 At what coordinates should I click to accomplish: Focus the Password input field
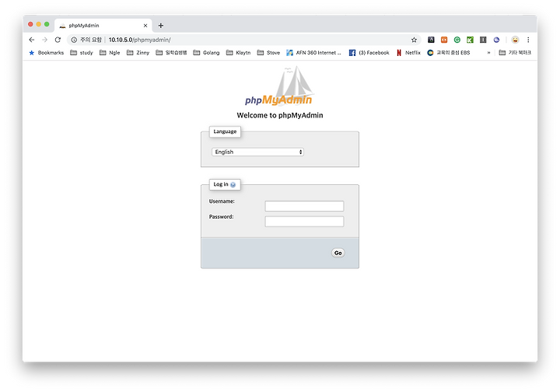point(304,222)
